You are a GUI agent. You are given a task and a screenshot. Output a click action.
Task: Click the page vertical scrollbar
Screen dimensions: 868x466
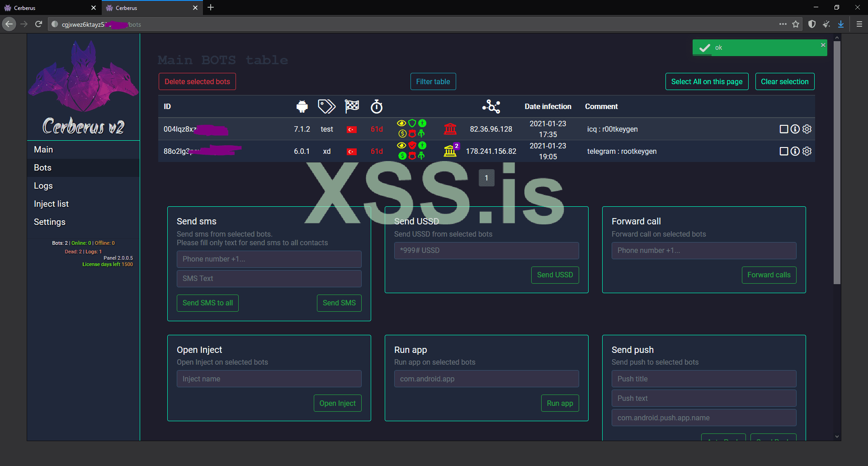[x=837, y=163]
